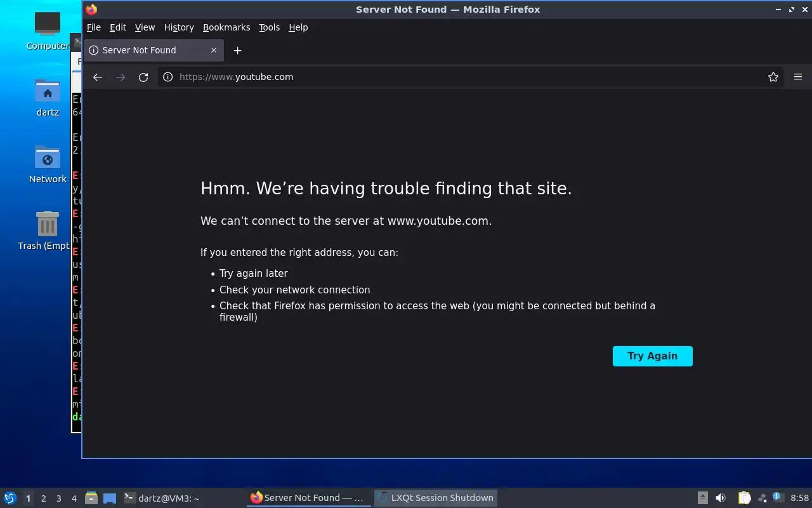Image resolution: width=812 pixels, height=508 pixels.
Task: Switch to the LXQt Session Shutdown task
Action: [436, 498]
